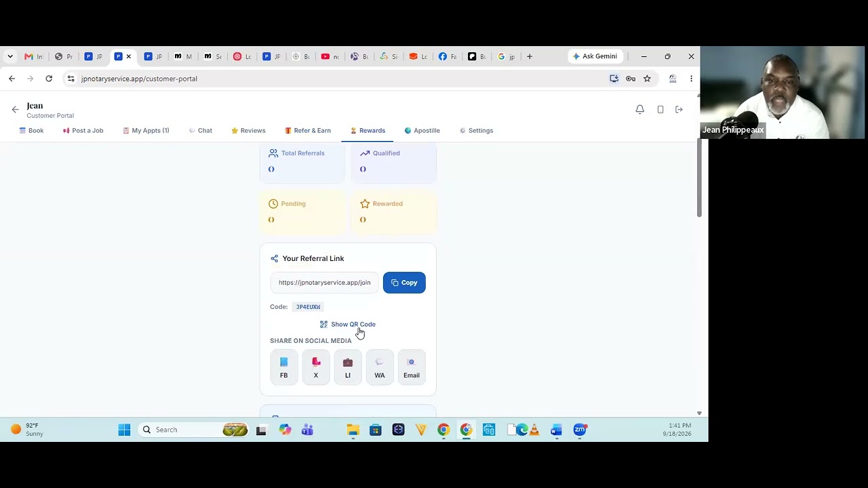Click the Rewarded stat card
The image size is (868, 488).
point(393,213)
